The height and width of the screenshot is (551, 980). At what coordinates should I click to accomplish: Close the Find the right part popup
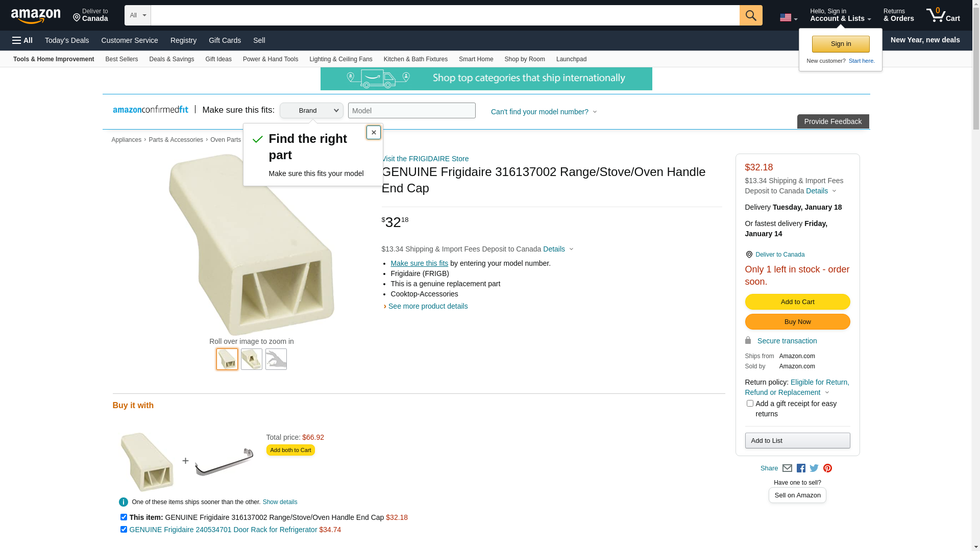coord(374,133)
